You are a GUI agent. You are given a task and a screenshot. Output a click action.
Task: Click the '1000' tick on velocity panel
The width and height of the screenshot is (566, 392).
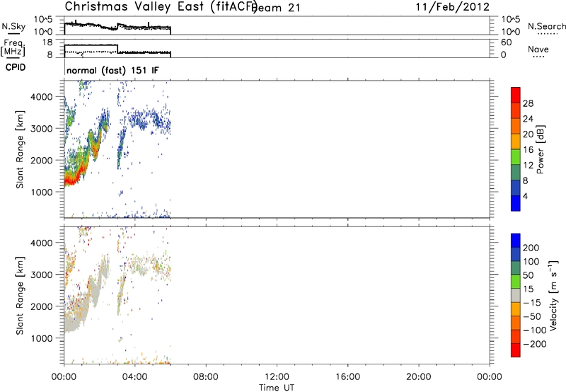point(42,338)
